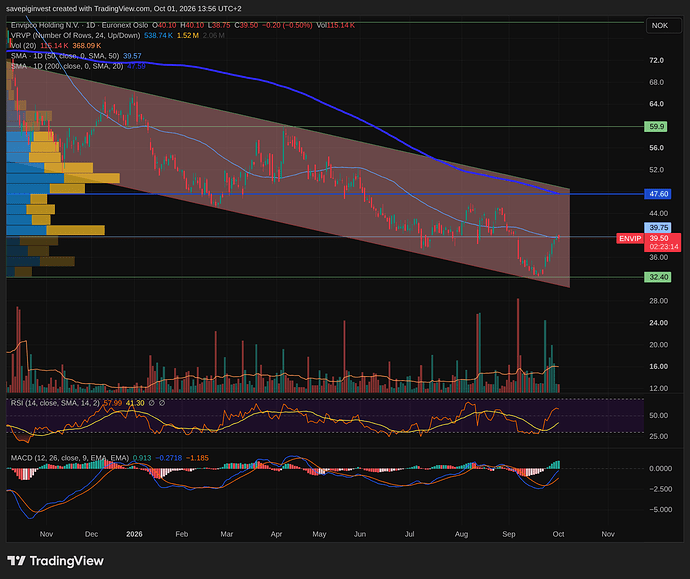Click the 68.0 price axis value

pos(656,83)
